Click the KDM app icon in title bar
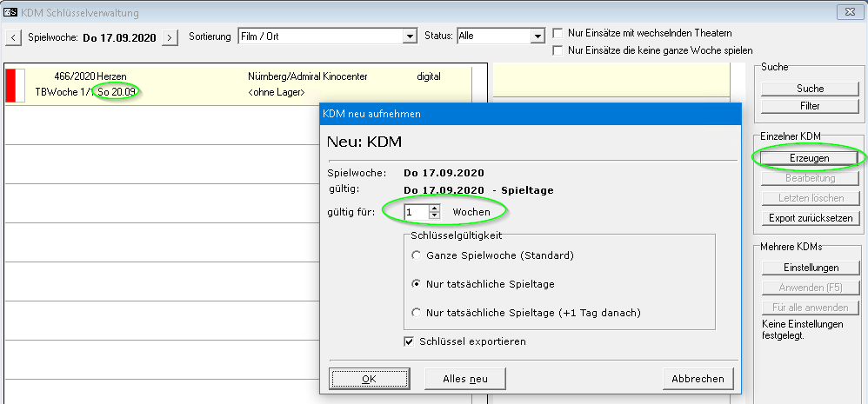This screenshot has width=868, height=404. coord(11,12)
